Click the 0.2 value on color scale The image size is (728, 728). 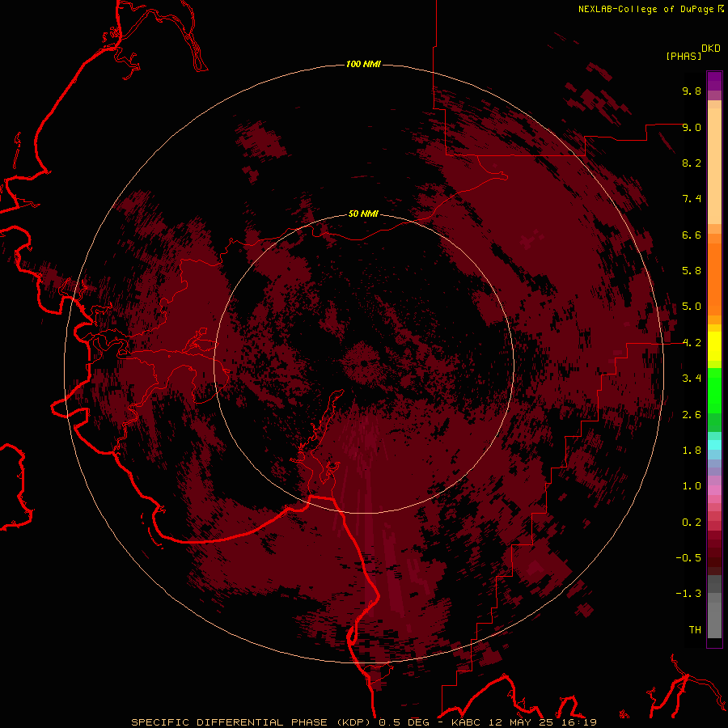point(692,523)
